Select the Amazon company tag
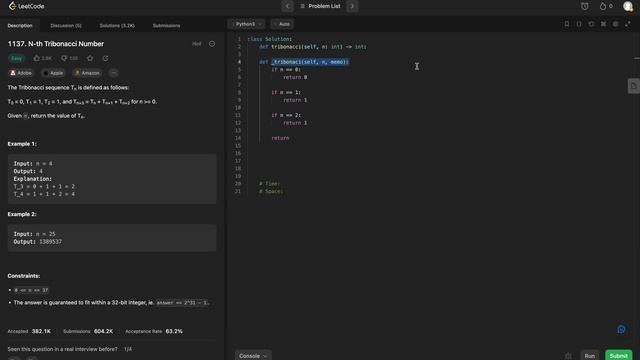 point(87,73)
